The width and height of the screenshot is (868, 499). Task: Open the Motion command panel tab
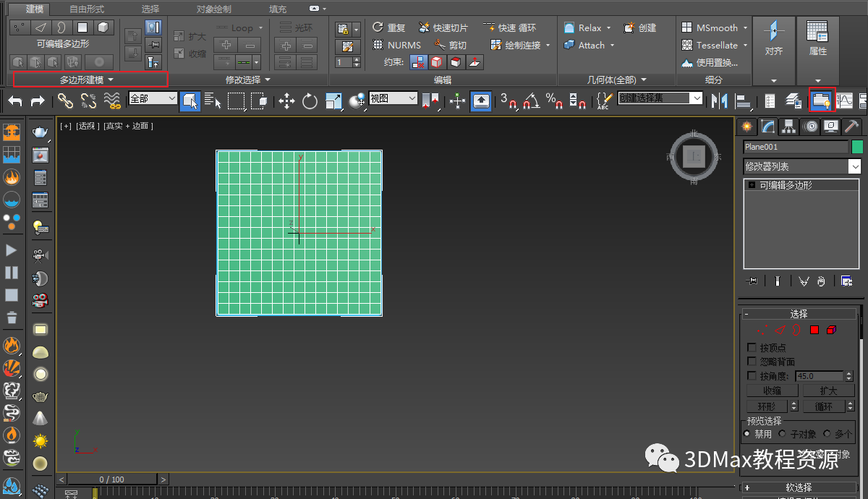pos(810,127)
